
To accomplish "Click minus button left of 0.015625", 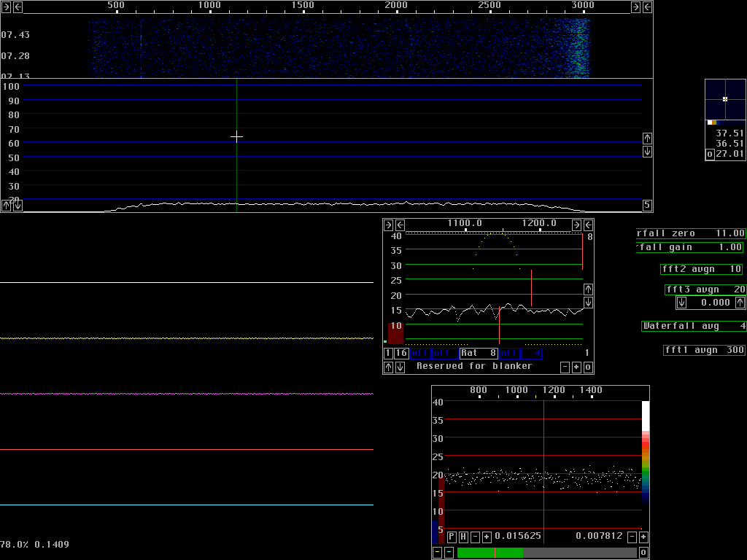I will click(475, 537).
